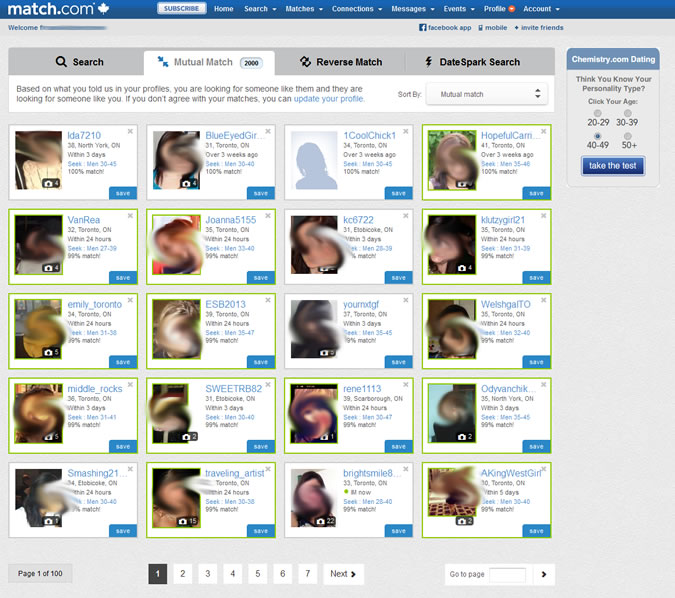Remove BlueEyedGir match with X
The height and width of the screenshot is (598, 675).
[x=268, y=131]
